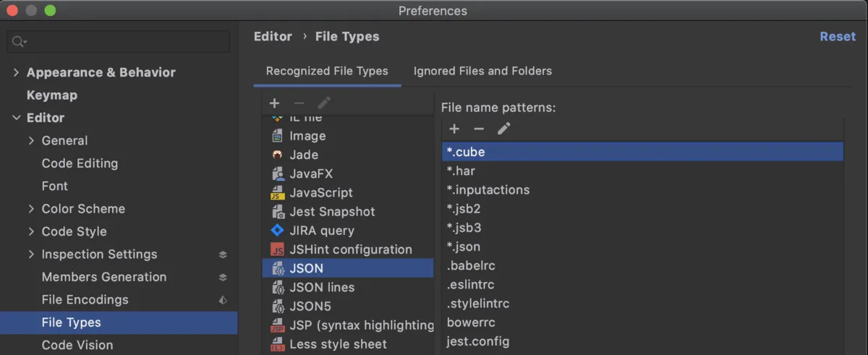Open the Keymap settings page
The width and height of the screenshot is (868, 355).
click(51, 95)
